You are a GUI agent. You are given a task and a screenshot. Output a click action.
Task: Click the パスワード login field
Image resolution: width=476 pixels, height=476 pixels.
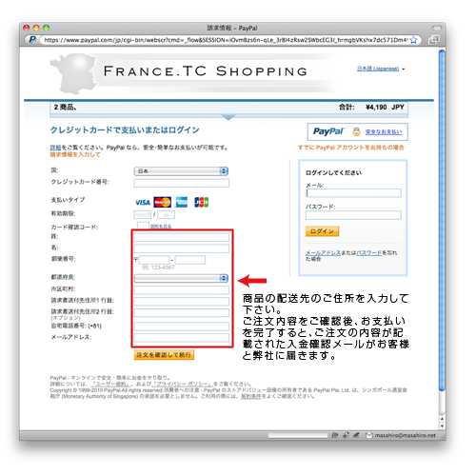pyautogui.click(x=353, y=215)
